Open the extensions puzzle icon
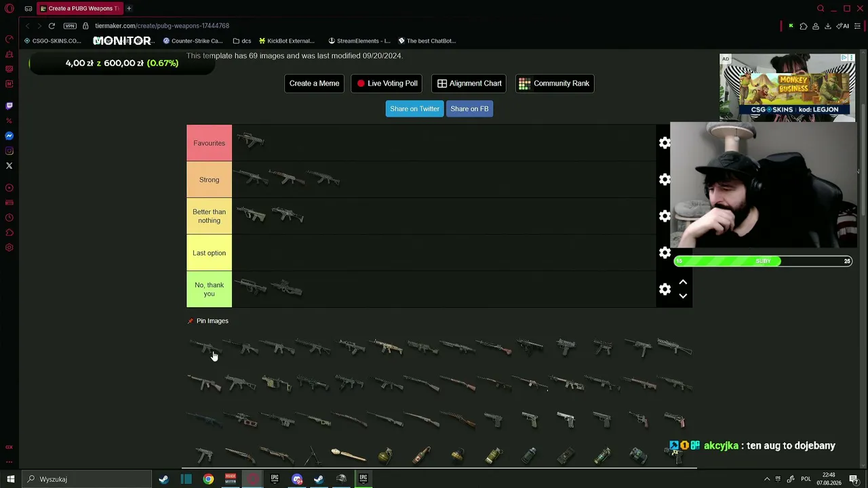The image size is (868, 488). coord(804,26)
